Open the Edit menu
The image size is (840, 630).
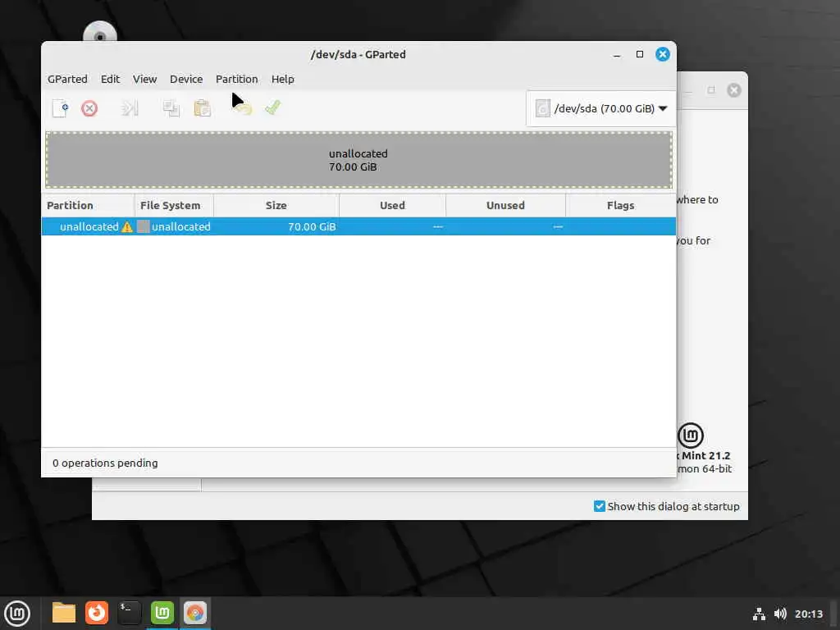(x=111, y=80)
